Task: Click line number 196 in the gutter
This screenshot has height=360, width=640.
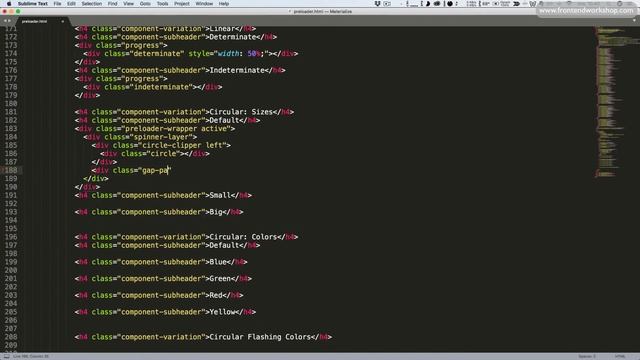Action: pyautogui.click(x=11, y=237)
